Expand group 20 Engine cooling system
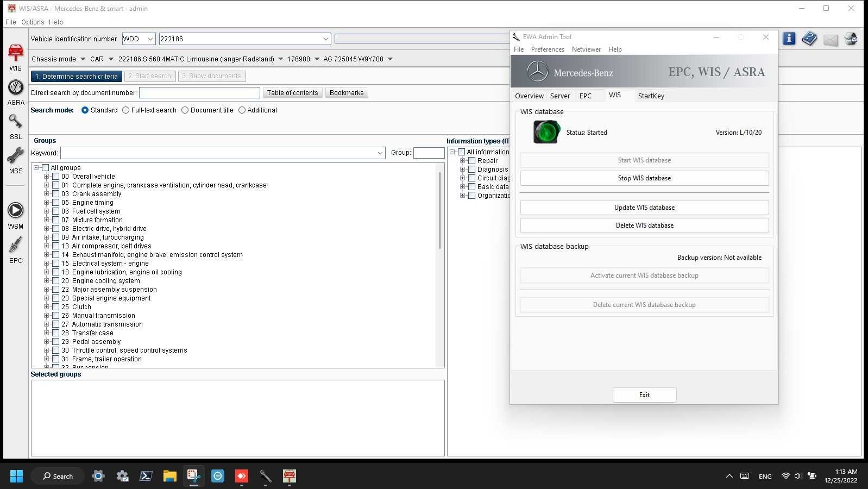The image size is (868, 489). pyautogui.click(x=46, y=281)
